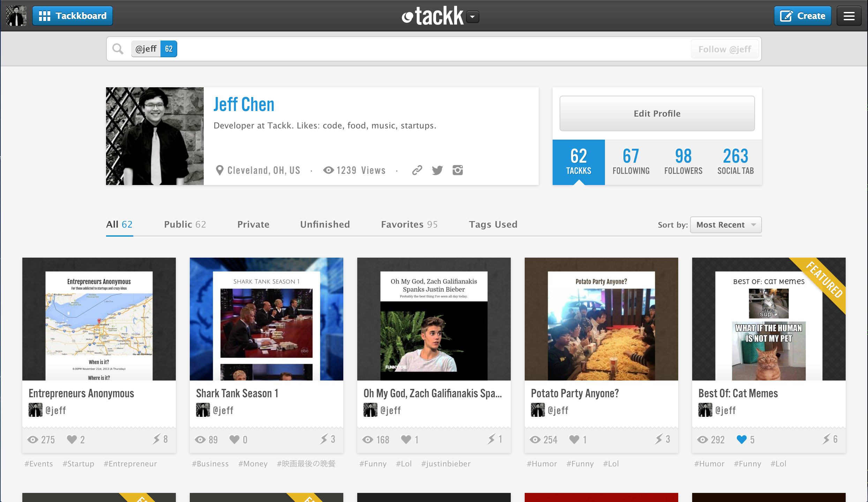Open the Potato Party Anyone thumbnail
The height and width of the screenshot is (502, 868).
point(601,319)
